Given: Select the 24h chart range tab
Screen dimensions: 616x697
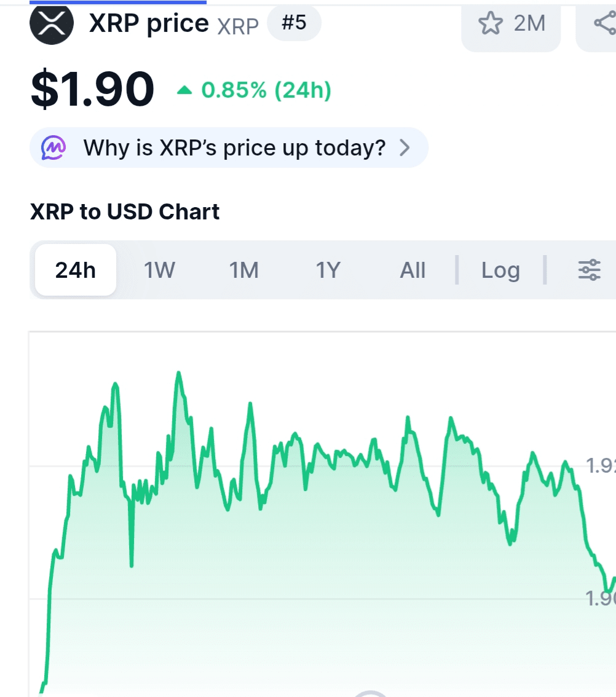Looking at the screenshot, I should point(76,270).
